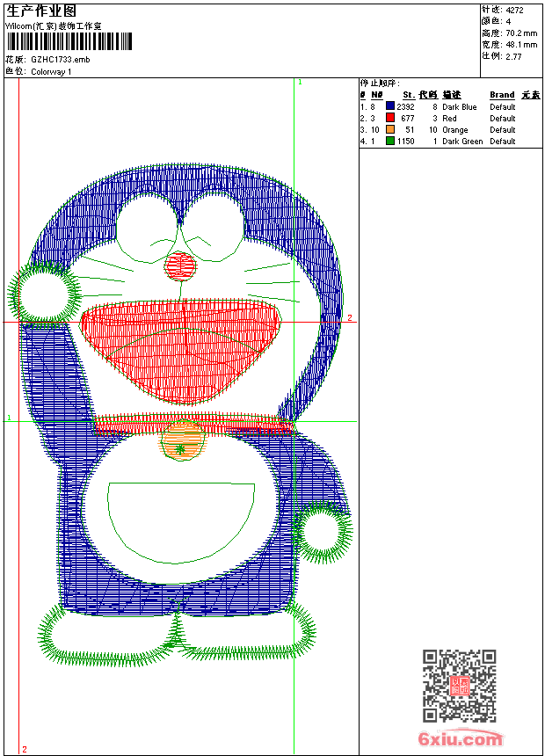Click the Dark Green color swatch
The image size is (545, 756).
pos(390,141)
